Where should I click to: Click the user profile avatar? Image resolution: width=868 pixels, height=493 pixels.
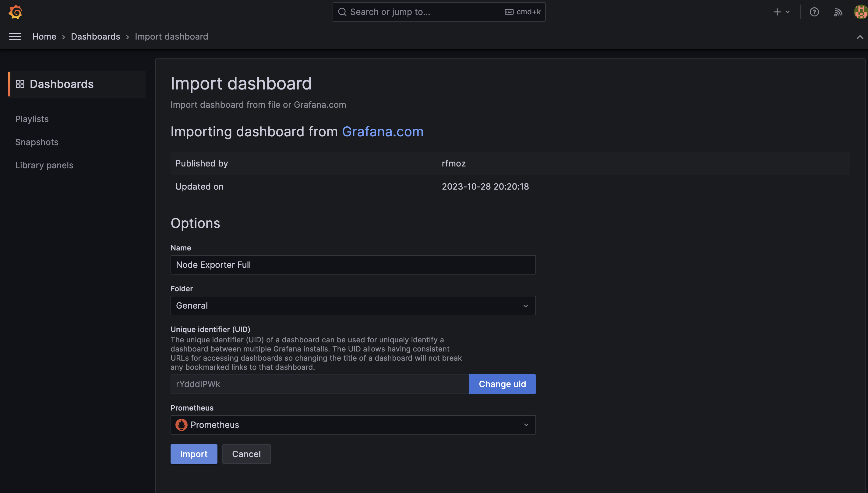point(861,12)
